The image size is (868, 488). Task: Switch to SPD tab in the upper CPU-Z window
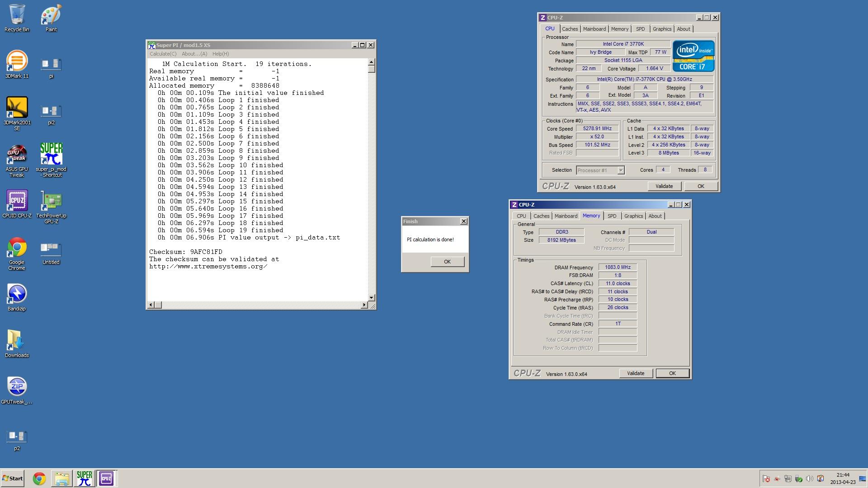click(641, 29)
